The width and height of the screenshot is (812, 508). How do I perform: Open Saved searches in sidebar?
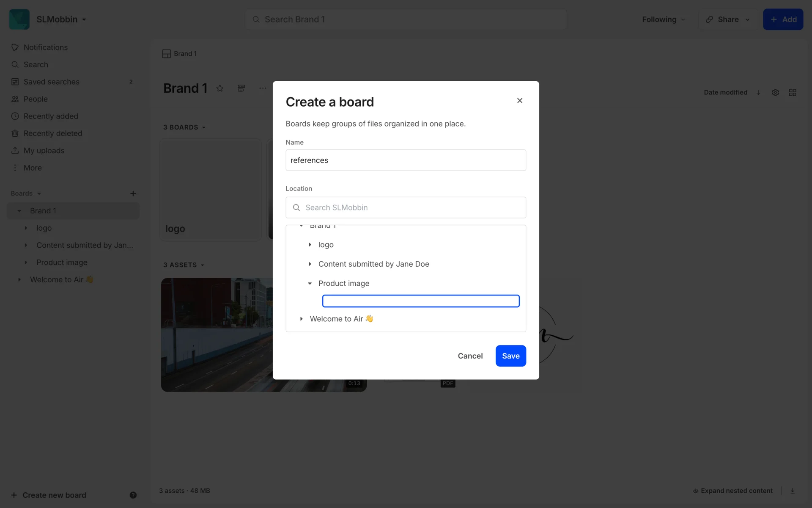point(51,82)
